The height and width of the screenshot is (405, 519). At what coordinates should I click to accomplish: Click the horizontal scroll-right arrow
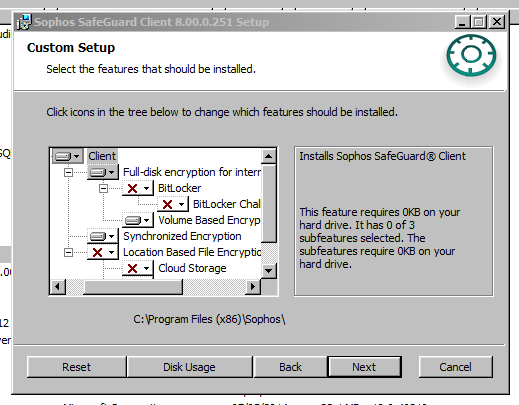(x=253, y=286)
